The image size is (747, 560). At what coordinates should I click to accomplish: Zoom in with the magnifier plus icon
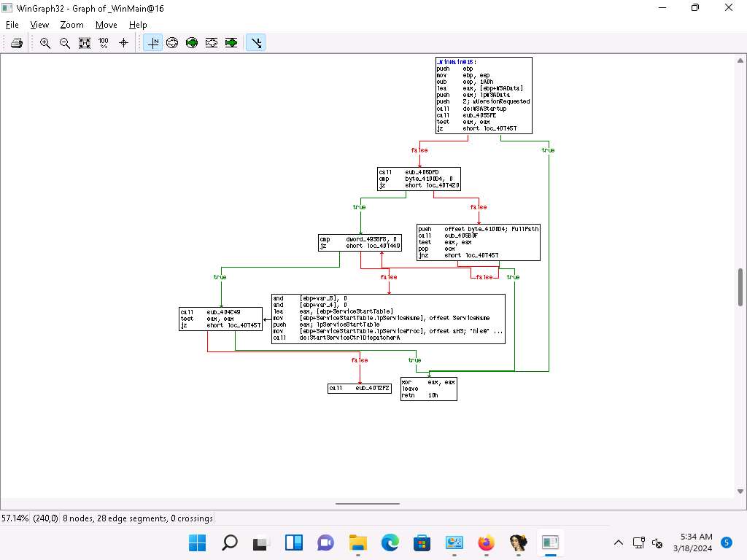(45, 43)
